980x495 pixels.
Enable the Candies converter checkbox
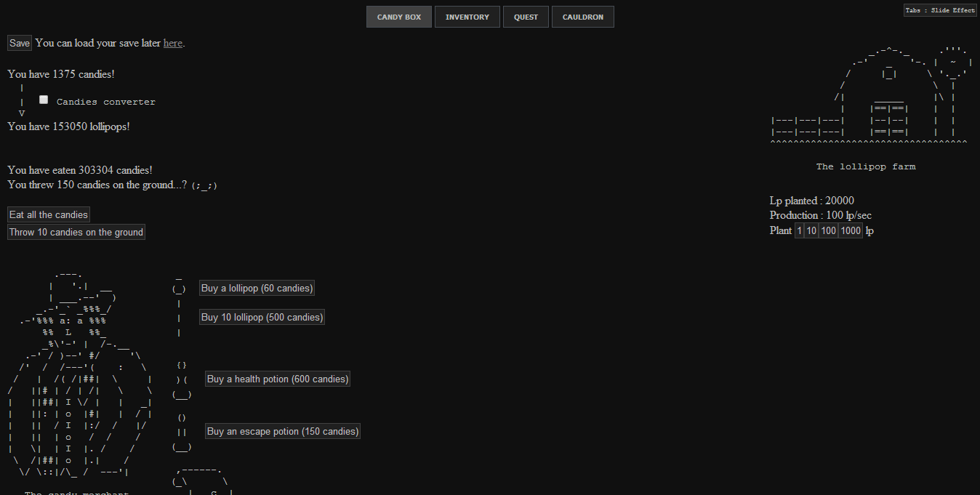click(44, 100)
